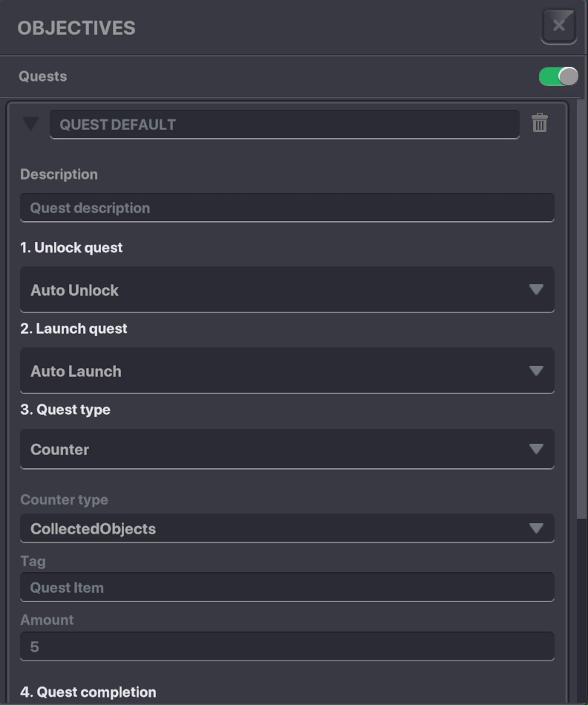Focus the Tag input field
Image resolution: width=588 pixels, height=705 pixels.
pyautogui.click(x=287, y=587)
